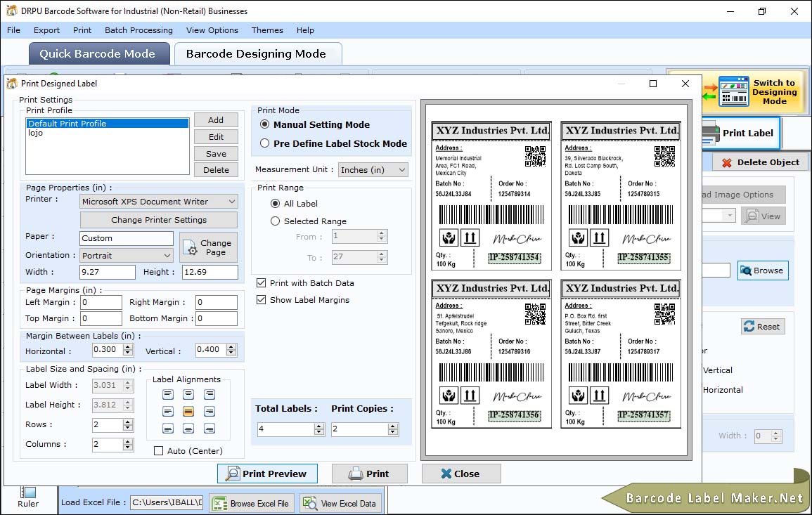Open the Batch Processing menu
Viewport: 812px width, 515px height.
[138, 30]
